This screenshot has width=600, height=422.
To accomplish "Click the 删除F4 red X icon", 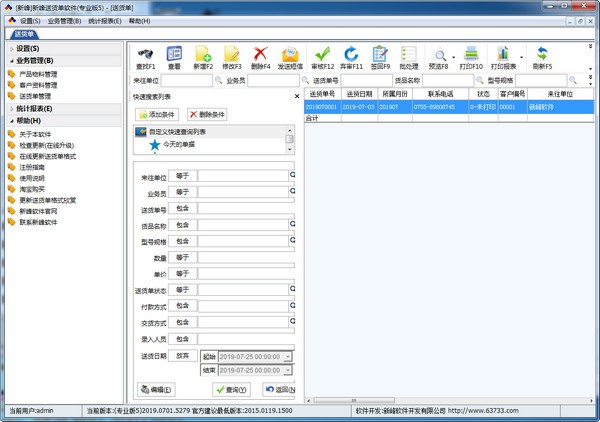I will [x=261, y=53].
